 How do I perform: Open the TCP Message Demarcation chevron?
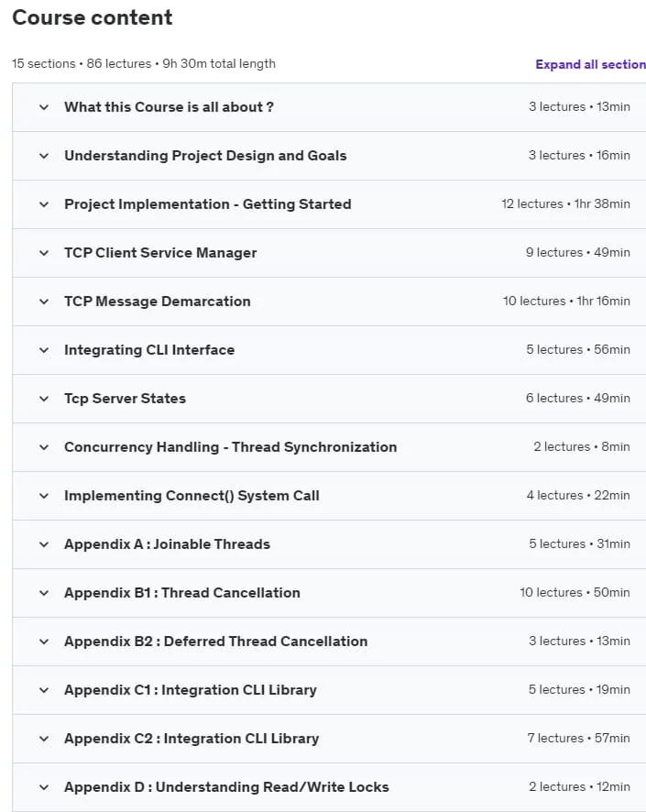tap(44, 302)
